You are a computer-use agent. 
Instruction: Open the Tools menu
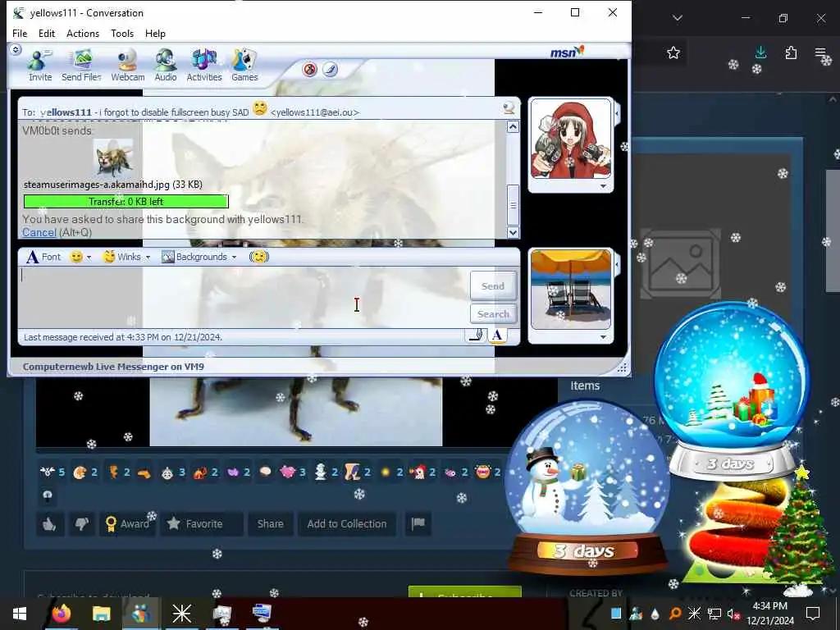pyautogui.click(x=122, y=33)
